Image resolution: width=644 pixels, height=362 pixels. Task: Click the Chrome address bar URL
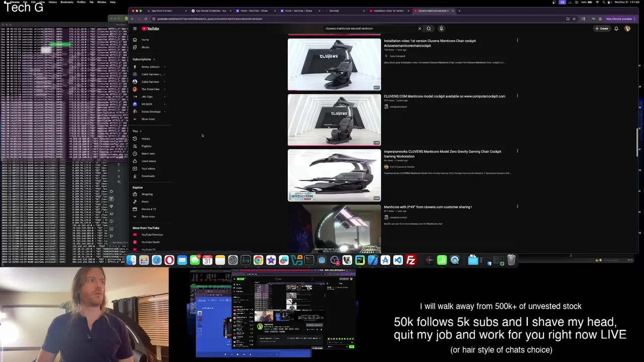[210, 19]
